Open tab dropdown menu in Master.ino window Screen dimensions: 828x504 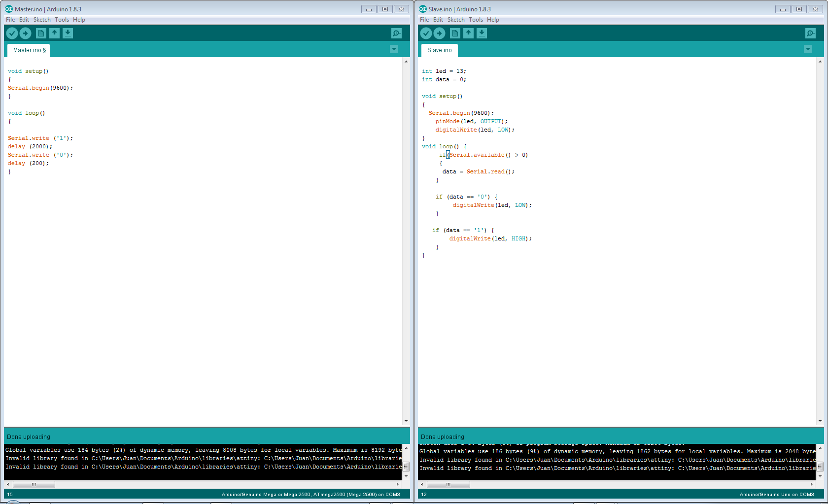coord(394,49)
